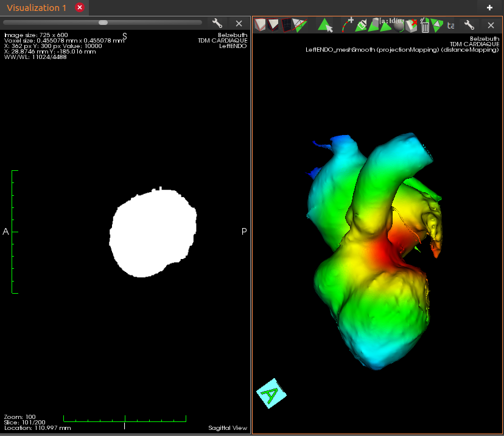Viewport: 504px width, 436px height.
Task: Click the mesh cut icon with red line
Action: (299, 25)
